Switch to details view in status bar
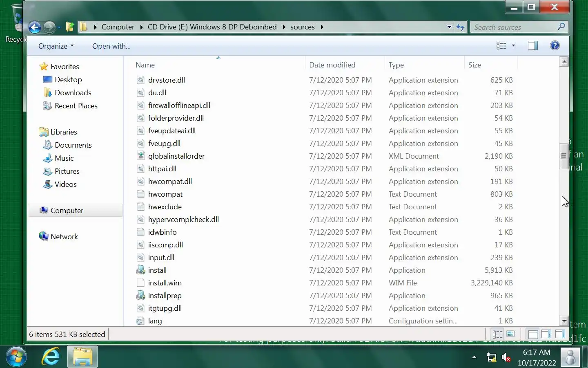Screen dimensions: 588x368 (x=497, y=334)
